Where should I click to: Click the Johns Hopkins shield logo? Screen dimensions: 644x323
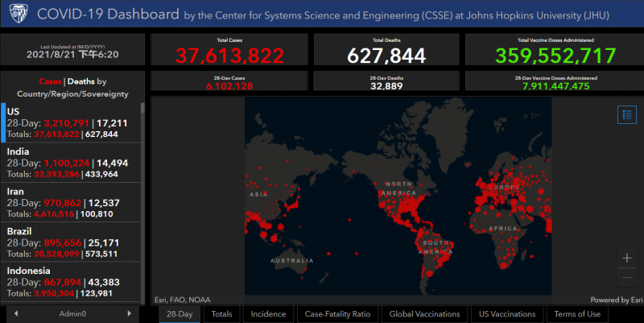18,13
